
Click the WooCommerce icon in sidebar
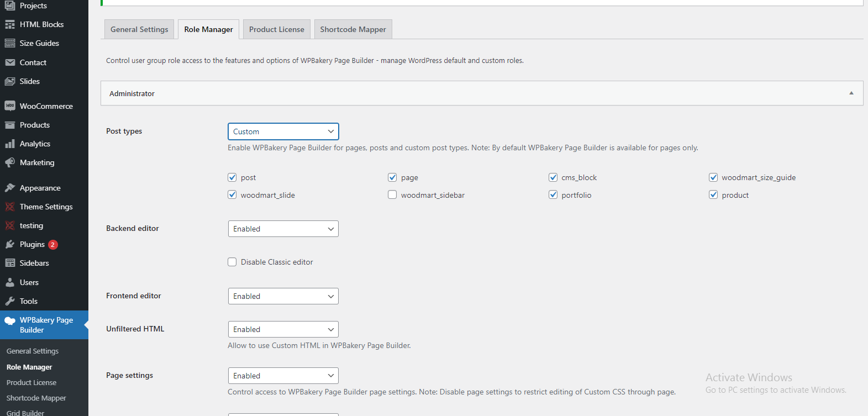10,106
